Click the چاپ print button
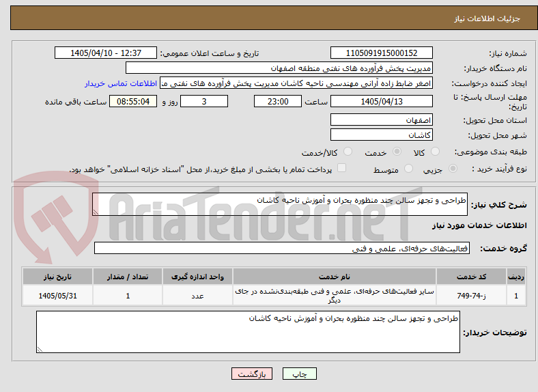Screen dimensions: 538x392 click(x=300, y=374)
